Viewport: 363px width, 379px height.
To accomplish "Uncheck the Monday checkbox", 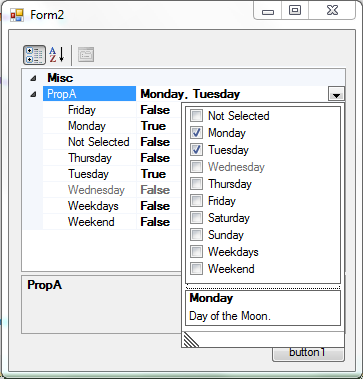I will coord(196,133).
